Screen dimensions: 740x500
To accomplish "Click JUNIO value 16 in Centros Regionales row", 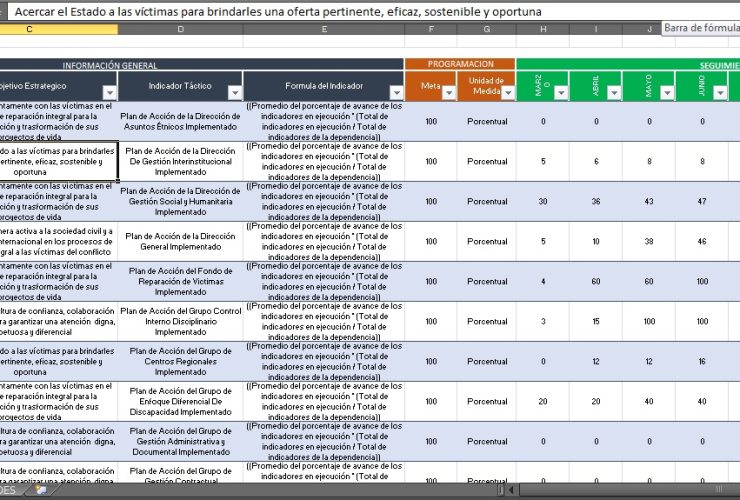I will point(702,362).
